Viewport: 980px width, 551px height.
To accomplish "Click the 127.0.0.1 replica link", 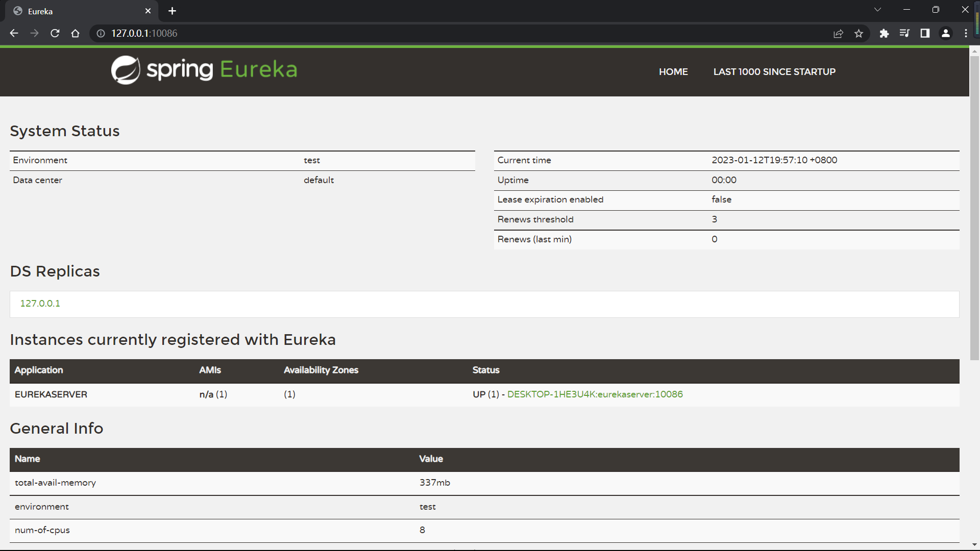I will click(40, 304).
